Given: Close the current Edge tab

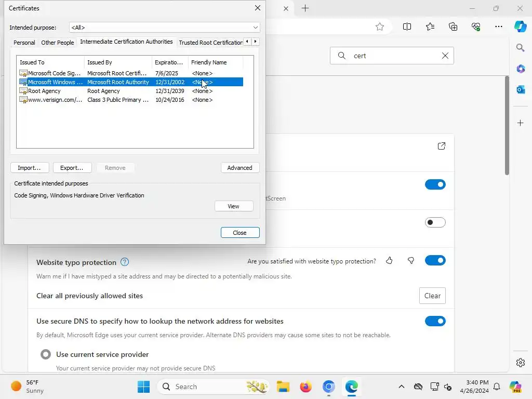Looking at the screenshot, I should (286, 8).
